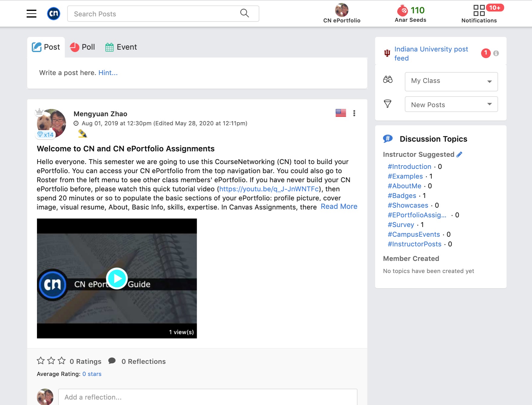Open the New Posts filter dropdown

tap(451, 104)
